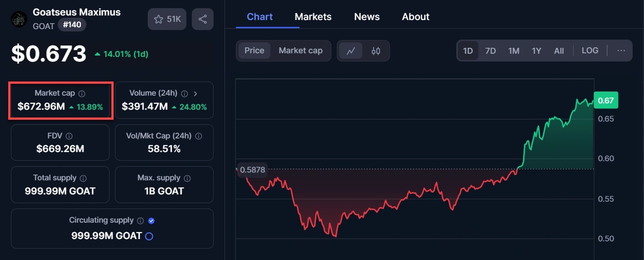This screenshot has width=644, height=260.
Task: Switch to candlestick chart icon
Action: tap(376, 51)
